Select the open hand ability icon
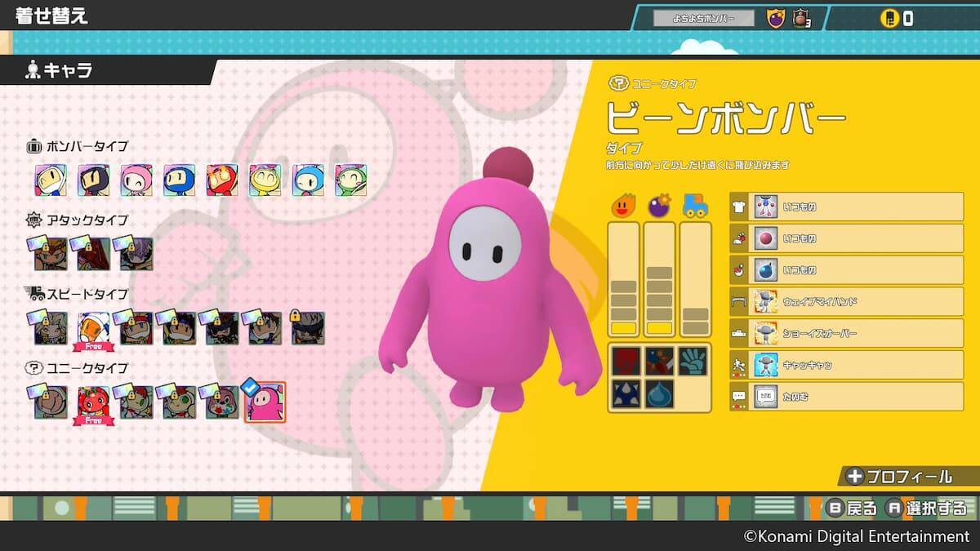Image resolution: width=980 pixels, height=551 pixels. point(693,361)
